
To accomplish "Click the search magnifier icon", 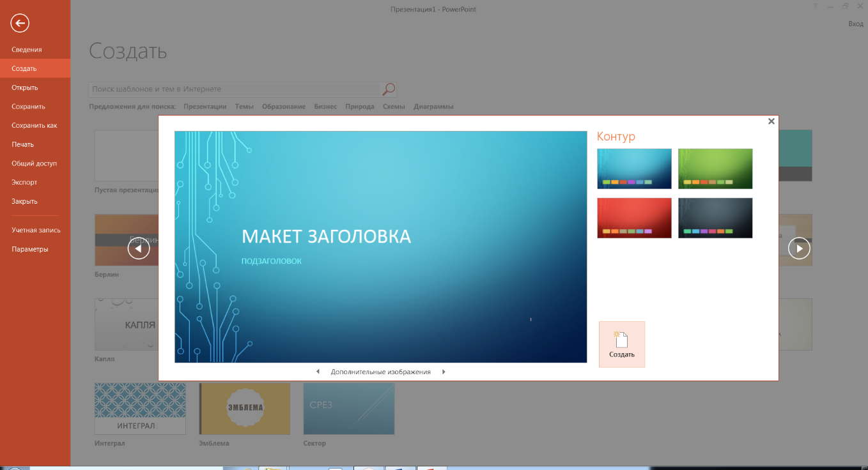I will tap(389, 89).
